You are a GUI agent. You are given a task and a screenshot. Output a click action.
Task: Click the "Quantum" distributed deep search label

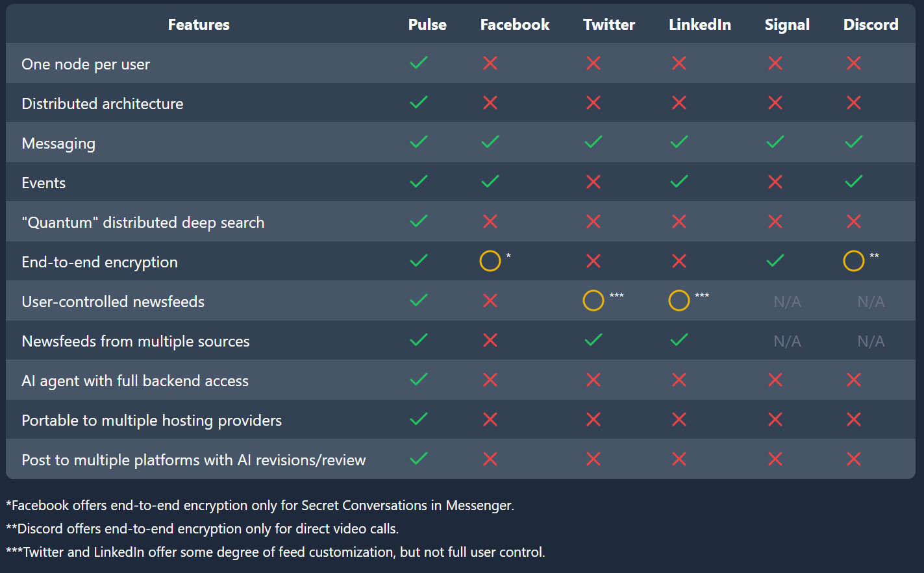(x=143, y=223)
